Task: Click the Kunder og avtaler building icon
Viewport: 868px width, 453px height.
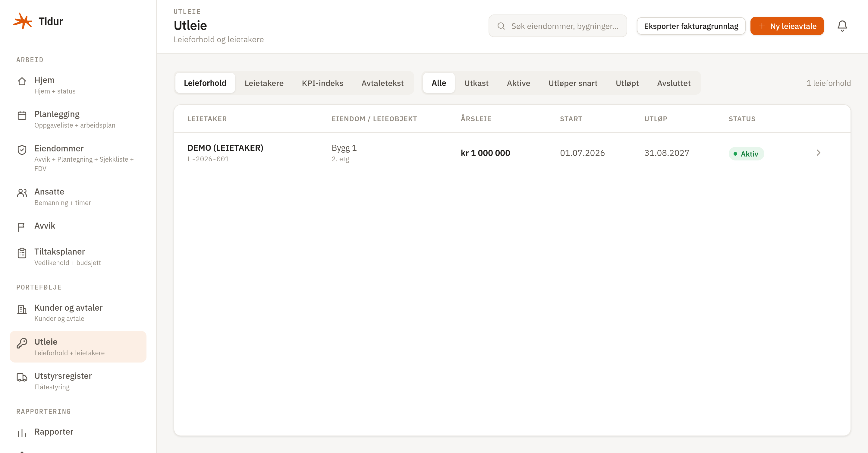Action: click(x=22, y=309)
